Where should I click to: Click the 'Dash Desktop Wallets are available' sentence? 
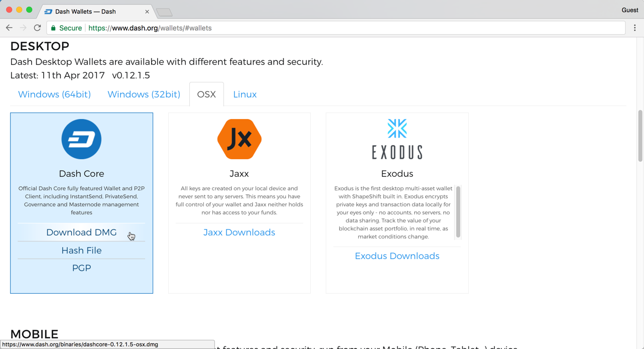pyautogui.click(x=167, y=62)
